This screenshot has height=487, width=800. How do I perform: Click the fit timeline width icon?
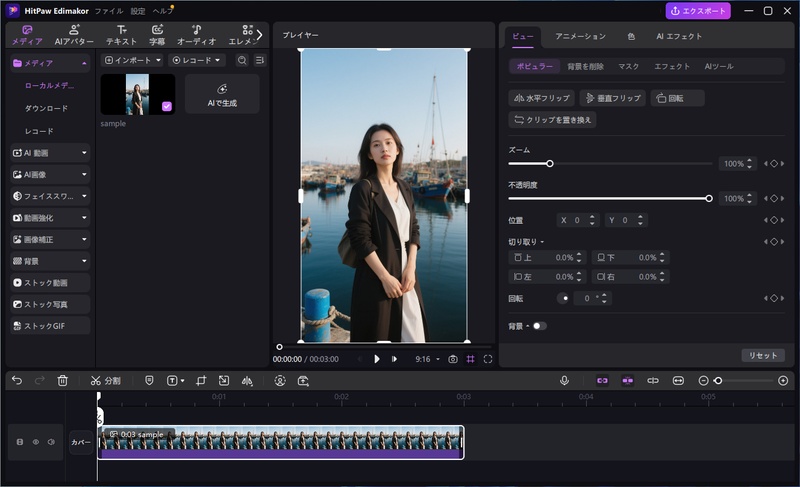point(678,380)
